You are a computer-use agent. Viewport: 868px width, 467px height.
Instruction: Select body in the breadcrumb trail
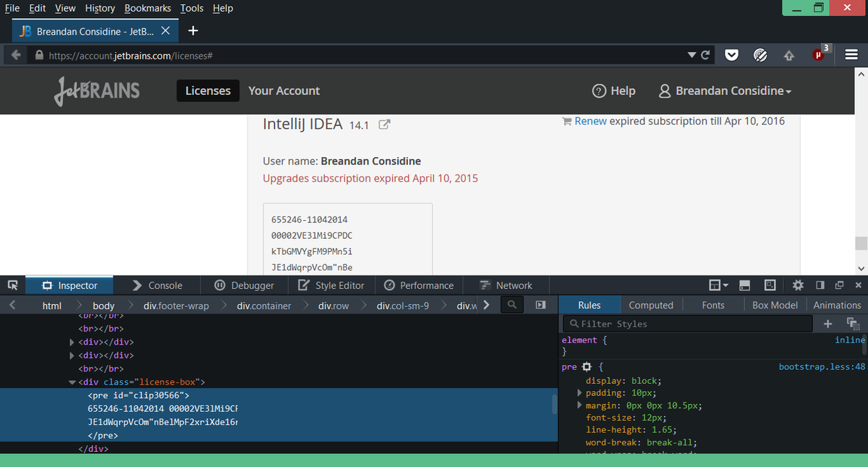point(103,306)
